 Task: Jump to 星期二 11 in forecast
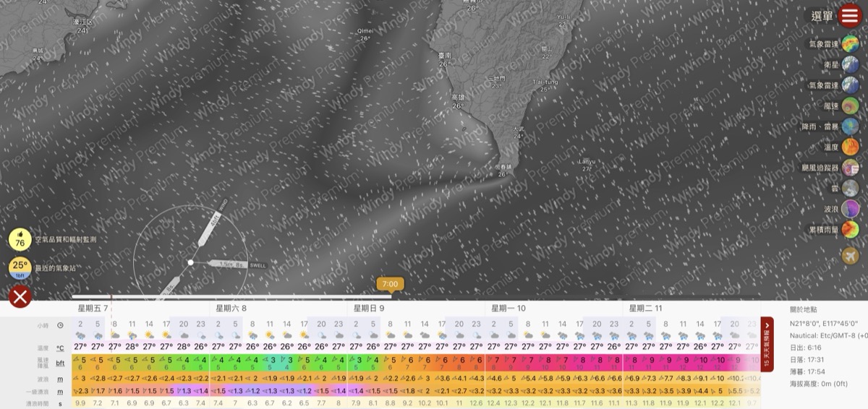point(643,308)
